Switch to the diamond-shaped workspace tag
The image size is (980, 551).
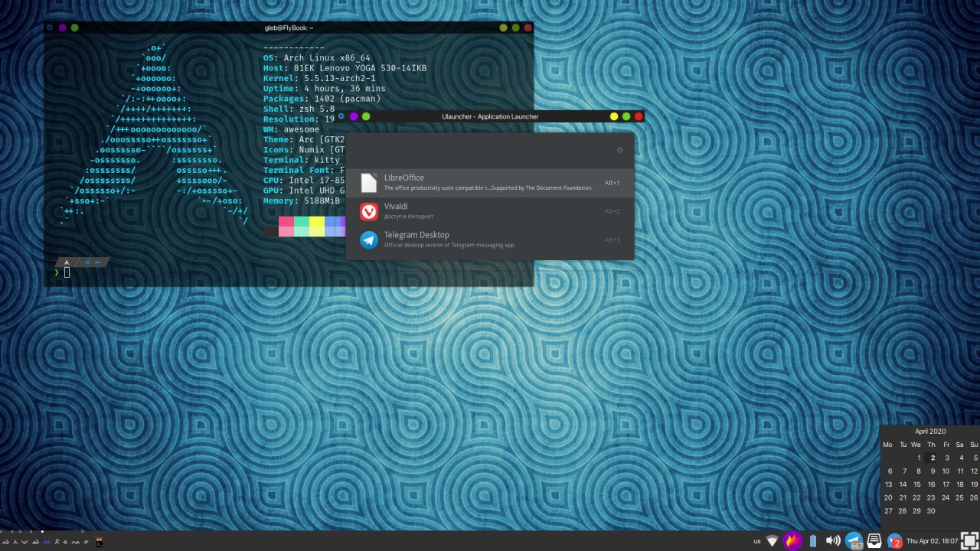pos(65,542)
